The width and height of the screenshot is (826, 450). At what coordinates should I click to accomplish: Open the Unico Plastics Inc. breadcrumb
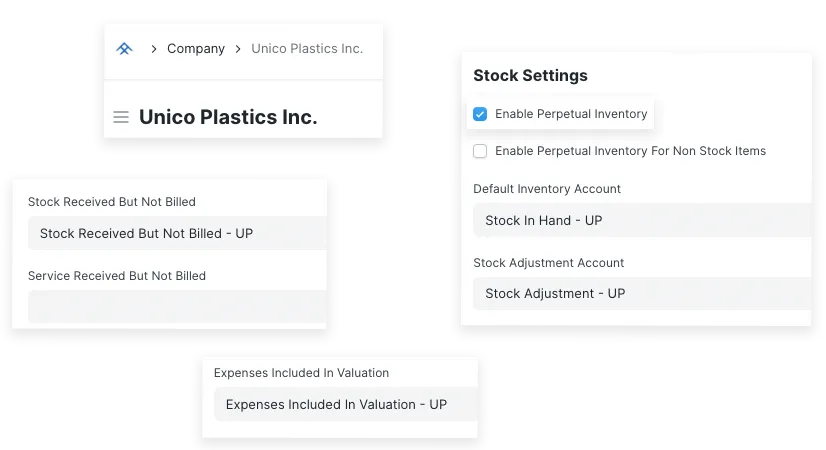(x=307, y=49)
